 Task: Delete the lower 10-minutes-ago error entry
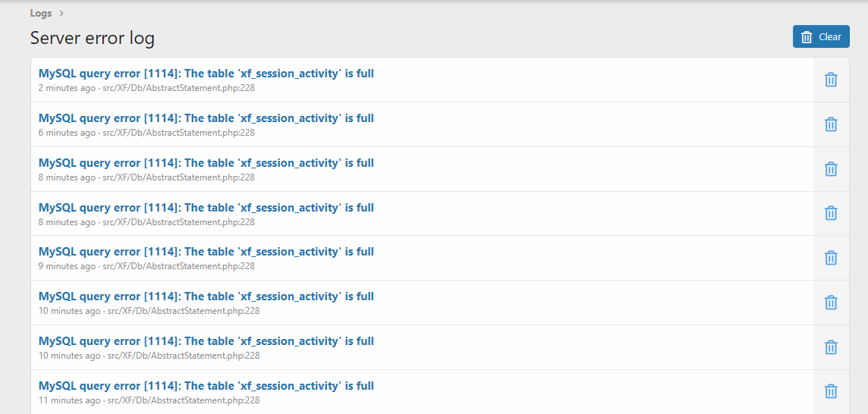click(x=831, y=347)
